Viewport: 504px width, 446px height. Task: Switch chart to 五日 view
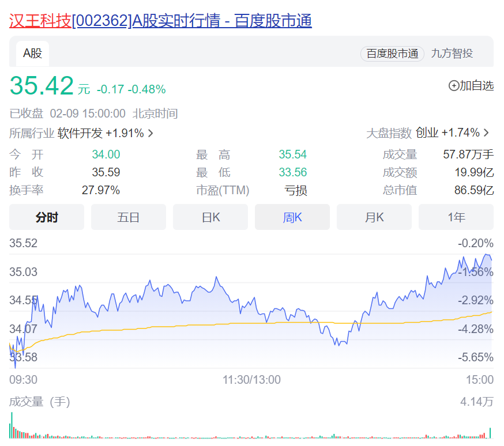tap(129, 217)
